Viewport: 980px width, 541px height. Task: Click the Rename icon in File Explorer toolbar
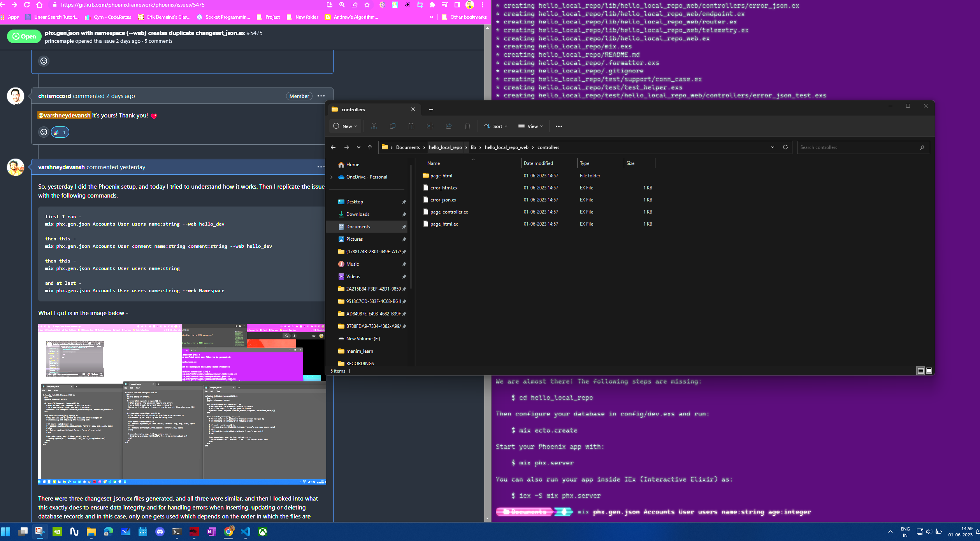[430, 126]
